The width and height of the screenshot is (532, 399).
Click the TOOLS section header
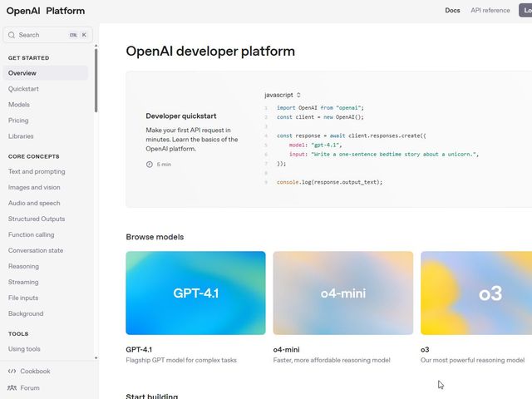(x=18, y=334)
